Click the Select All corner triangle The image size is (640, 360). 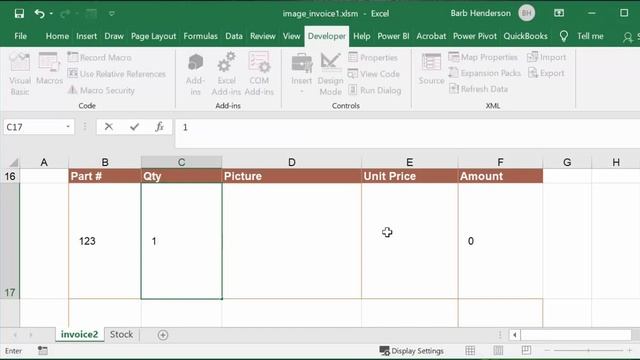(14, 162)
